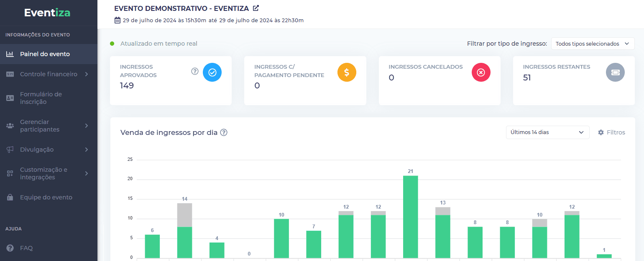644x261 pixels.
Task: Click the Eventiza logo
Action: tap(47, 13)
